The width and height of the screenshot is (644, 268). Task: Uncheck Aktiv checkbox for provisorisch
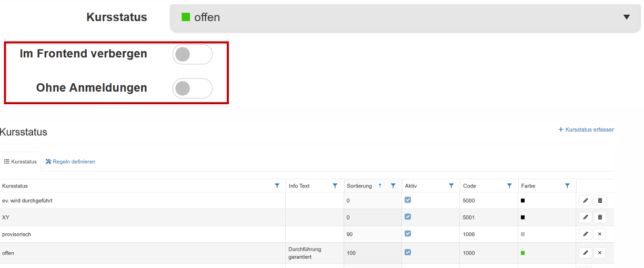tap(408, 233)
